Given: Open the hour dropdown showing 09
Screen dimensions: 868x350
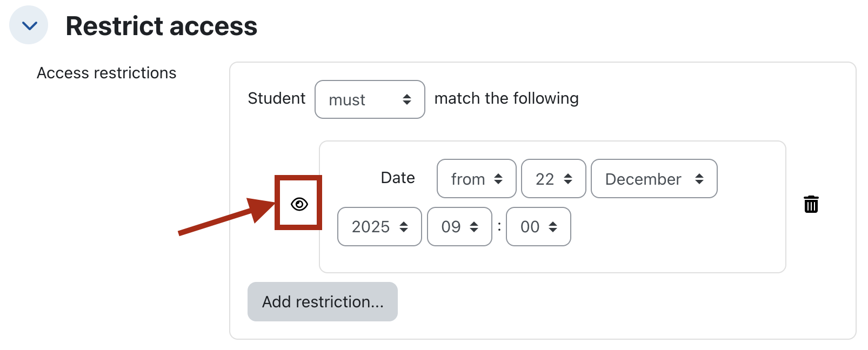Looking at the screenshot, I should [x=459, y=227].
